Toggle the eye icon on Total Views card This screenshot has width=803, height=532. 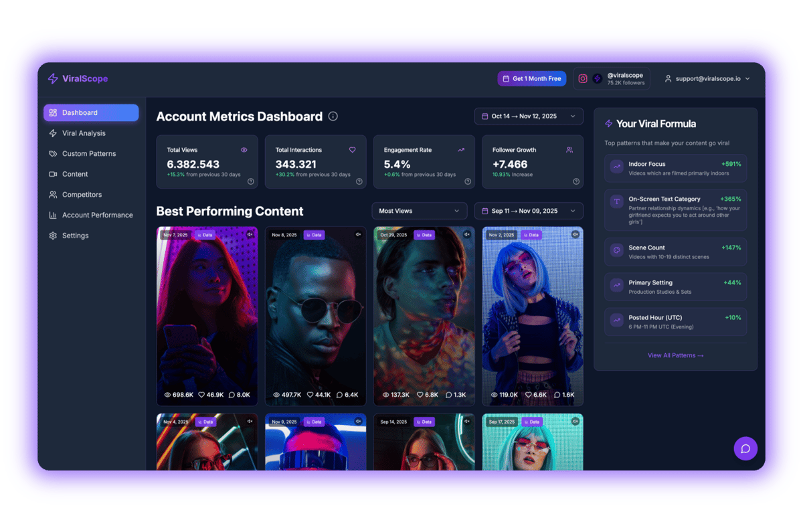[244, 149]
